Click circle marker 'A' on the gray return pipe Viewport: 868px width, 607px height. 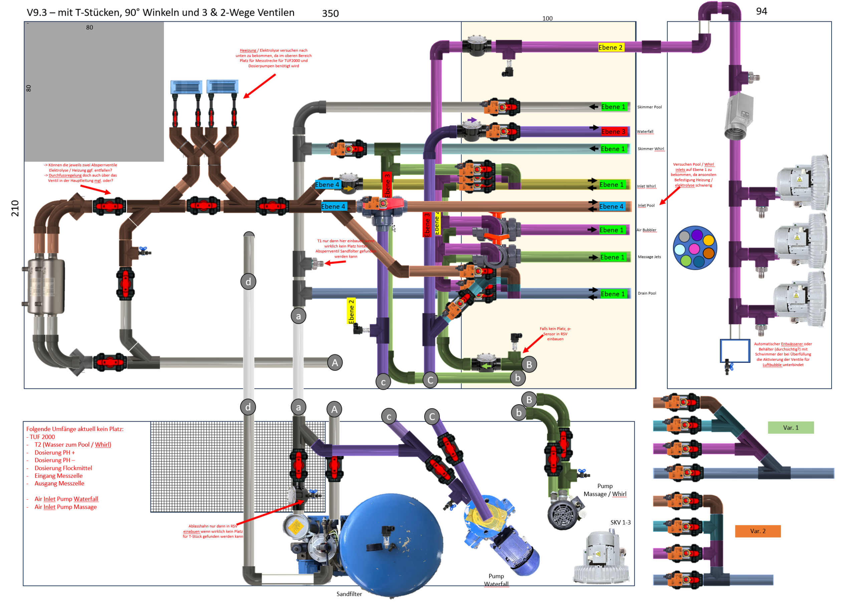(x=335, y=363)
